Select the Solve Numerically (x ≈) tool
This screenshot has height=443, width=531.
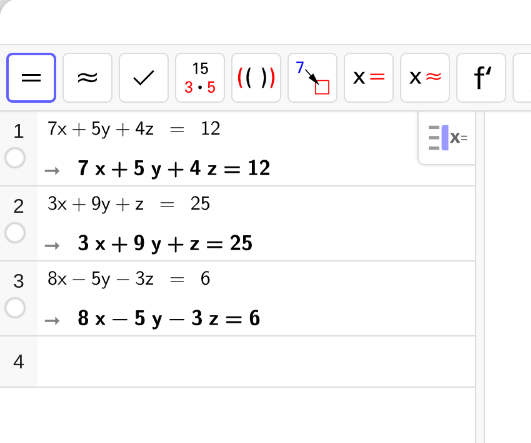point(425,78)
